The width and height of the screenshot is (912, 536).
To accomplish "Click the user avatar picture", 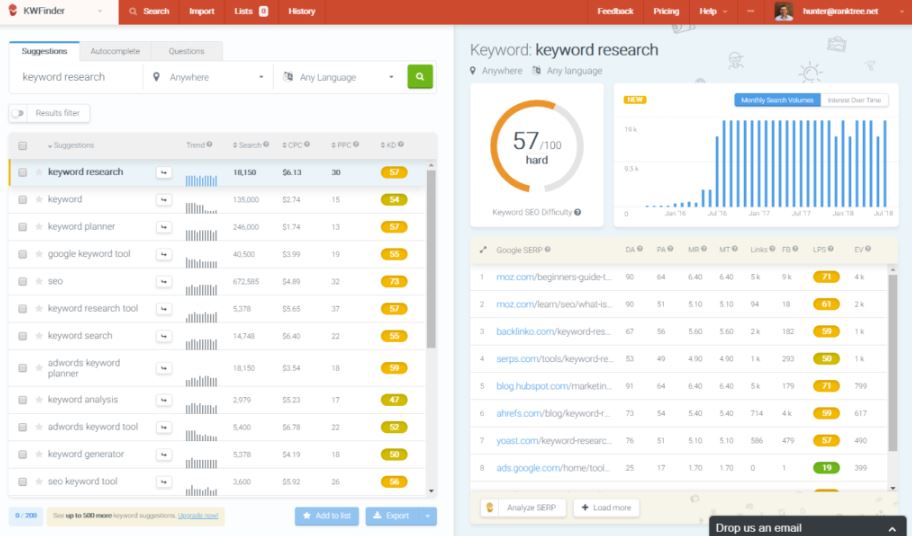I will click(784, 12).
